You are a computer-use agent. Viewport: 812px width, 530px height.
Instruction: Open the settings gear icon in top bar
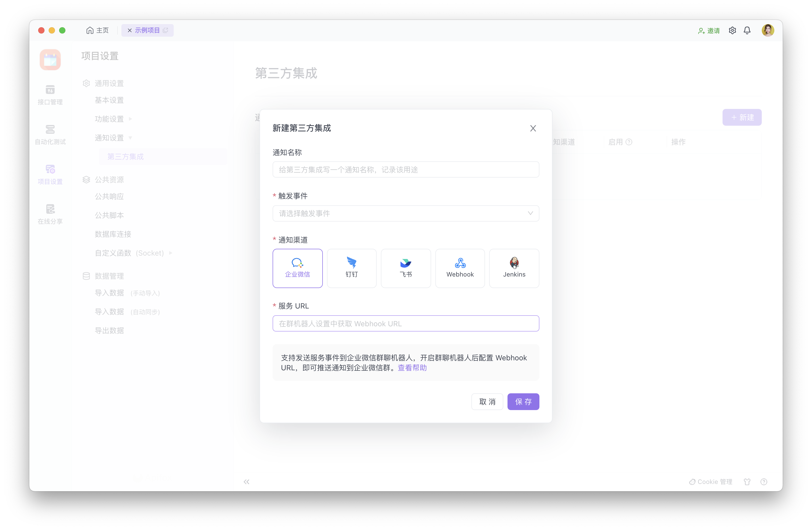tap(732, 30)
